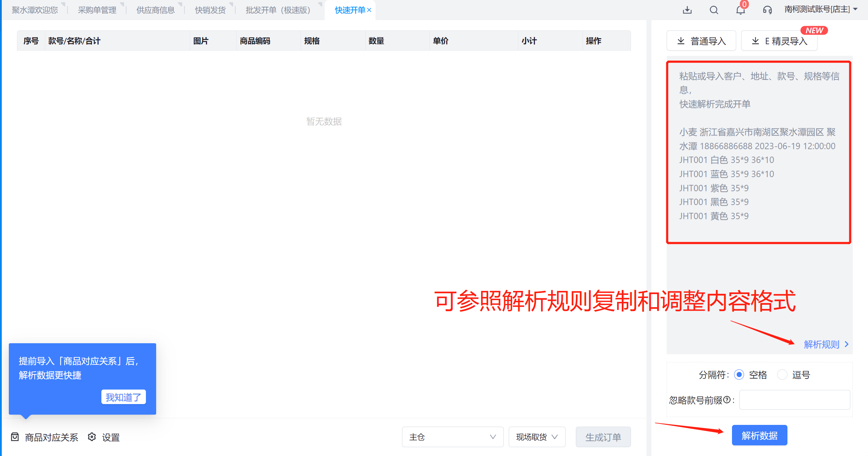Screen dimensions: 868x456
Task: Switch to the 采购单管理 tab
Action: (97, 10)
